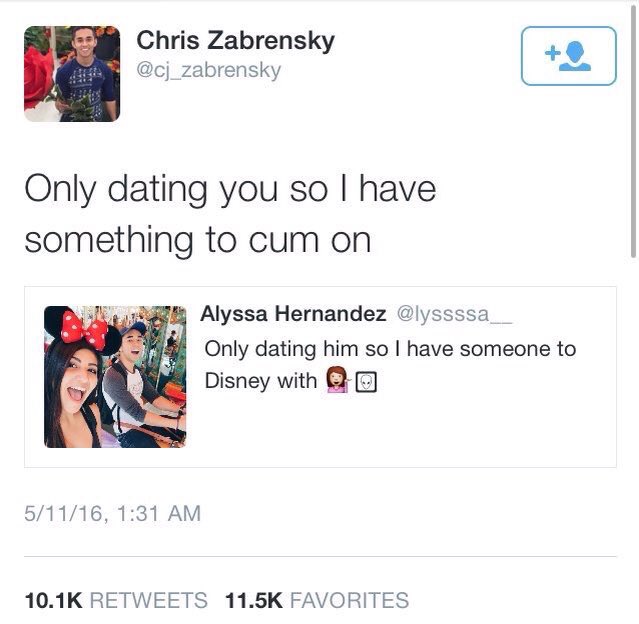Click the plus sign on the follow button
Screen dimensions: 639x624
click(552, 53)
